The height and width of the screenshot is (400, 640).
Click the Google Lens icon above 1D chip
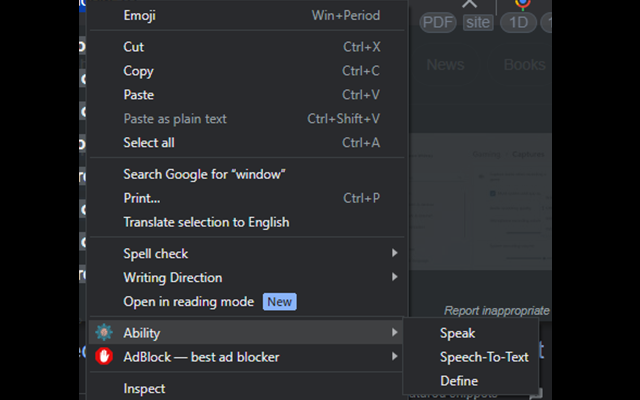point(522,4)
